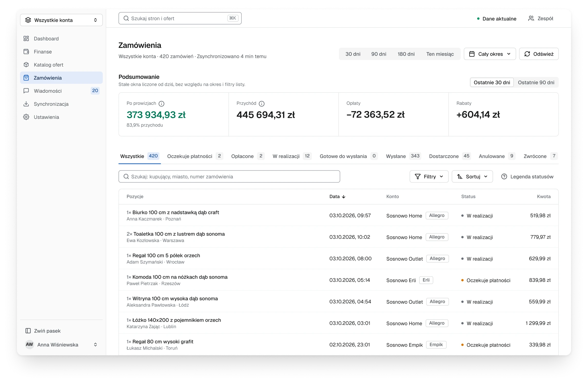The height and width of the screenshot is (383, 588).
Task: Click the Szukaj stron i ofert field
Action: pos(180,18)
